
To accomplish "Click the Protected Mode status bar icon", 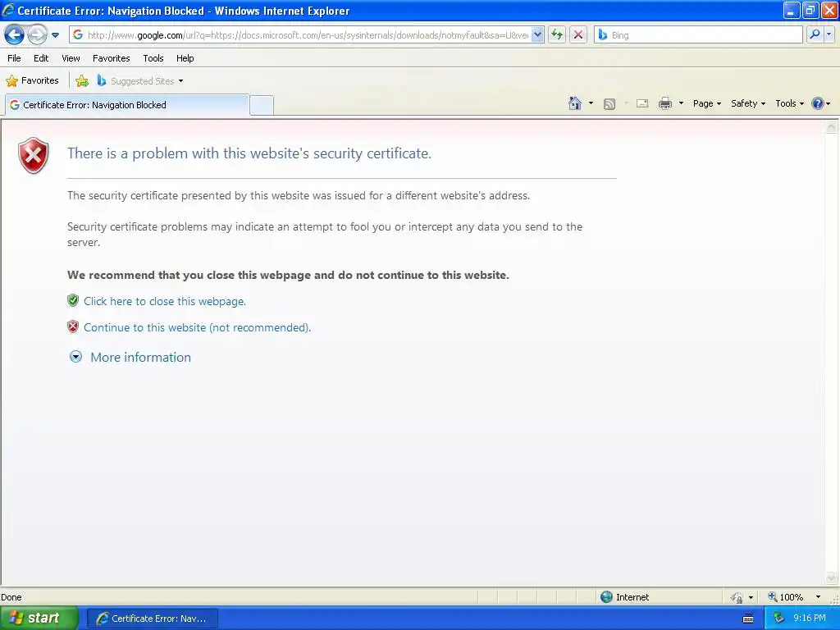I will [737, 597].
